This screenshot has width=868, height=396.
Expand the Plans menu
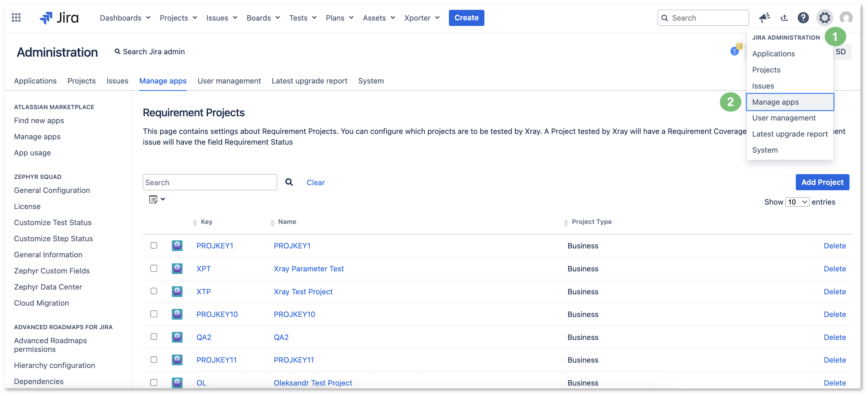point(340,18)
